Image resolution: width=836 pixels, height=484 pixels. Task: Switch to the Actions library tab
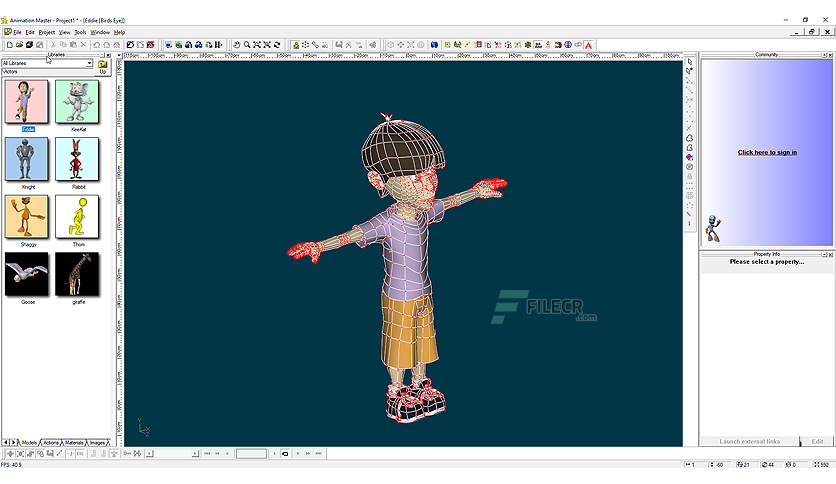click(x=51, y=442)
